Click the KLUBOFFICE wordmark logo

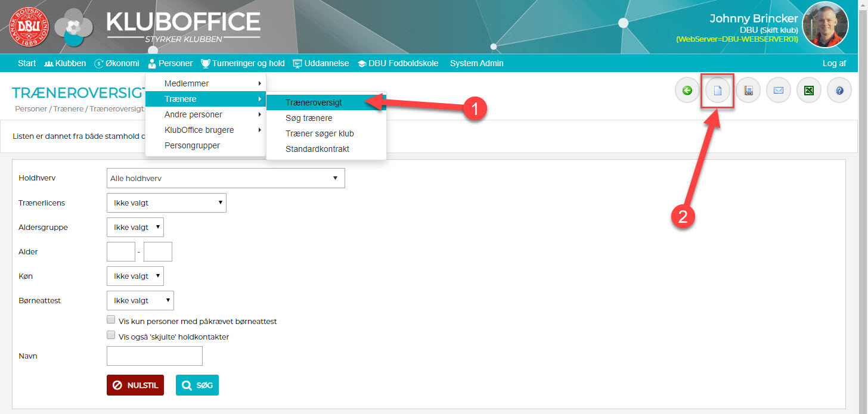184,26
